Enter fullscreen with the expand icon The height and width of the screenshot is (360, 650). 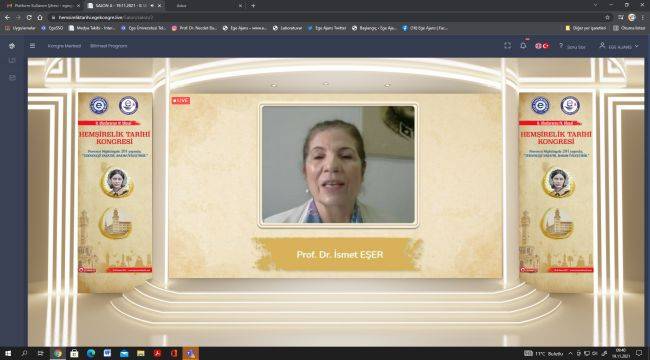[x=507, y=46]
